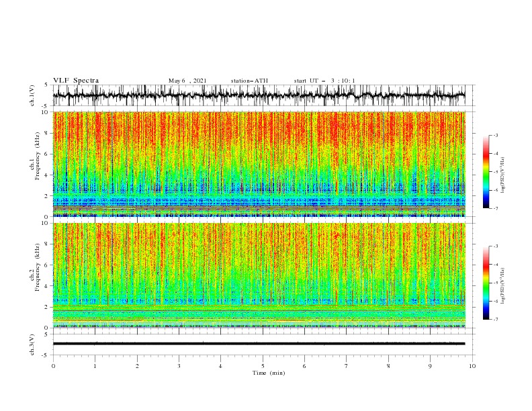Click the ch.2 'Frequency (kHz)' axis label
Viewport: 532px width, 411px height.
click(x=38, y=267)
